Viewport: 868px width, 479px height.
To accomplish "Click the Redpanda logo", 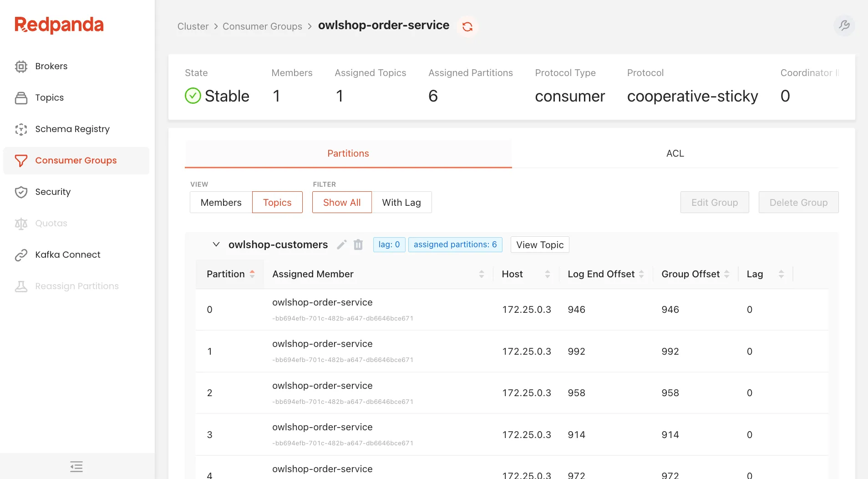I will pyautogui.click(x=59, y=25).
